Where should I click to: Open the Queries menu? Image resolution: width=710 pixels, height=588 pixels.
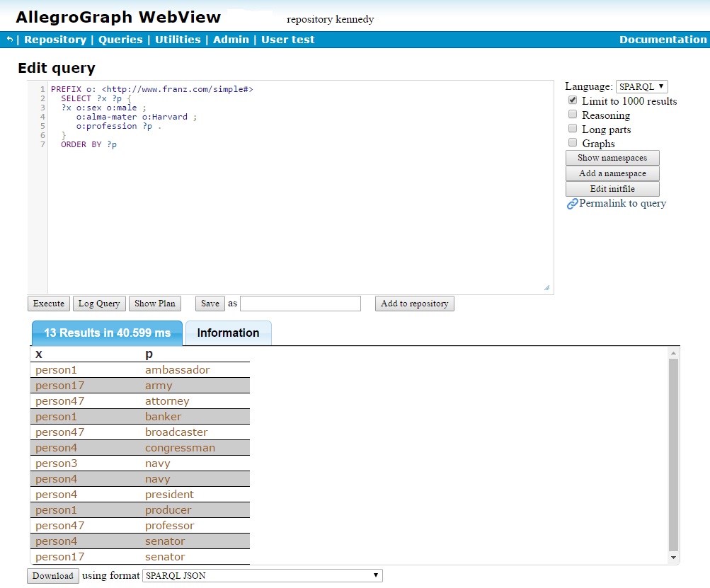pyautogui.click(x=120, y=40)
